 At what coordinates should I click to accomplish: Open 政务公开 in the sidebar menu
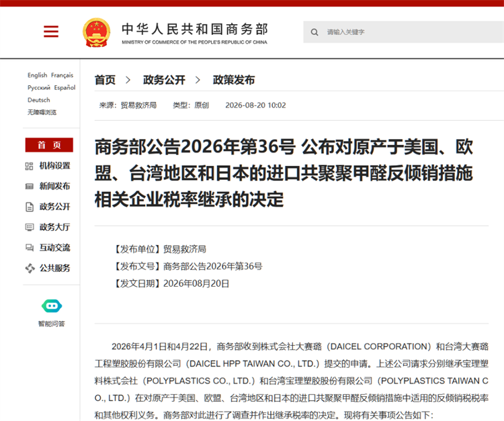tap(54, 207)
